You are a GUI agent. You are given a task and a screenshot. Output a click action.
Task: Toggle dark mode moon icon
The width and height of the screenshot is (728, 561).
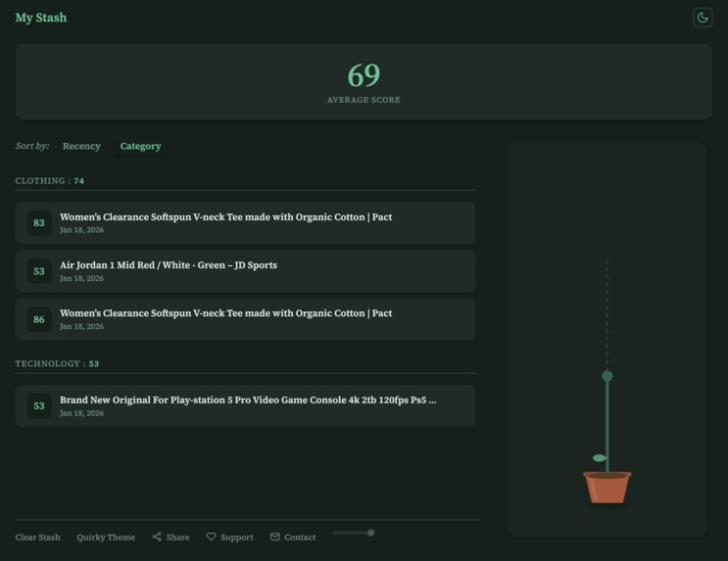pos(703,18)
